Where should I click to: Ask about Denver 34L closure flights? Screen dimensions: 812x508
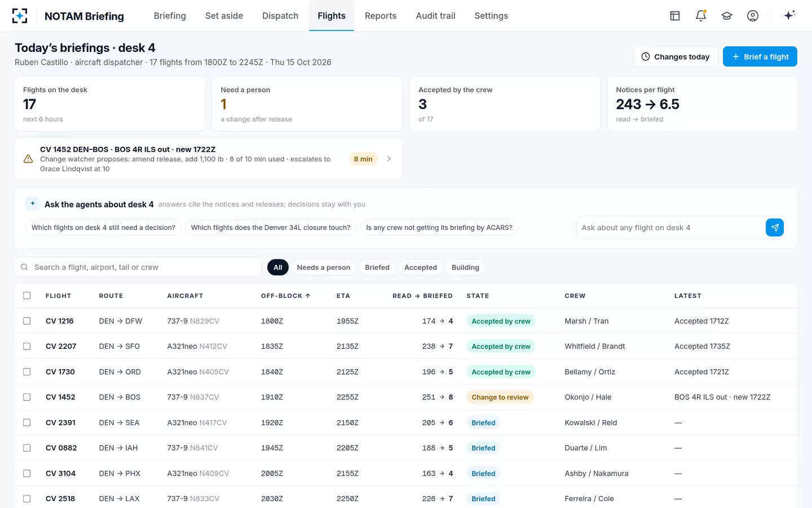click(271, 227)
